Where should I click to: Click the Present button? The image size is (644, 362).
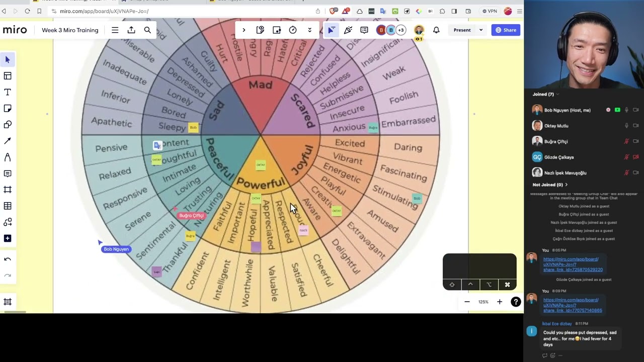(x=462, y=30)
